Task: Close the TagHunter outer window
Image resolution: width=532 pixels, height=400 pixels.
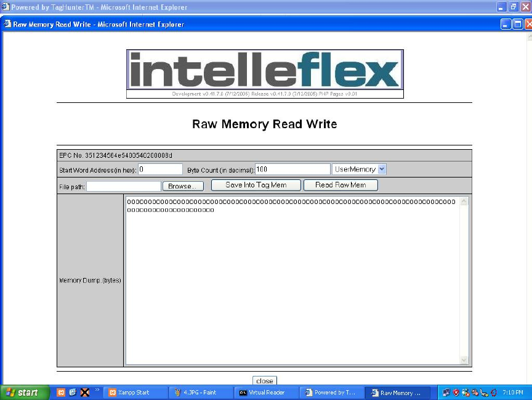Action: (525, 7)
